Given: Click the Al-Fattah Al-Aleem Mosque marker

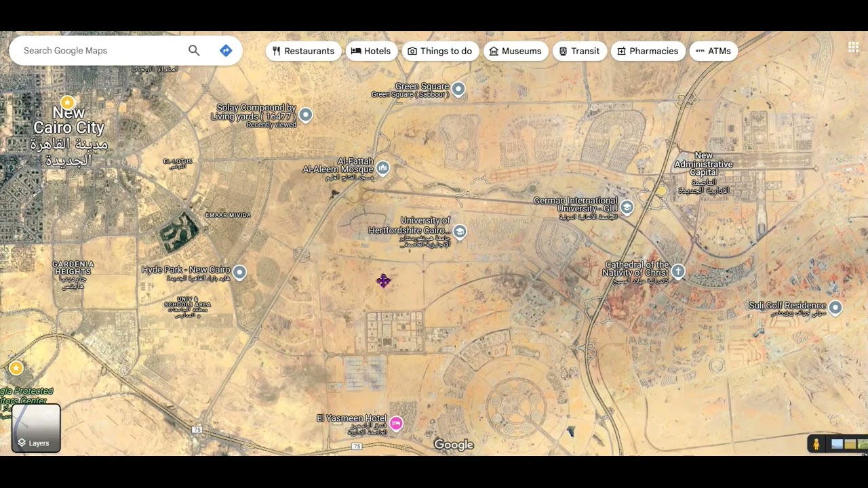Looking at the screenshot, I should coord(382,168).
